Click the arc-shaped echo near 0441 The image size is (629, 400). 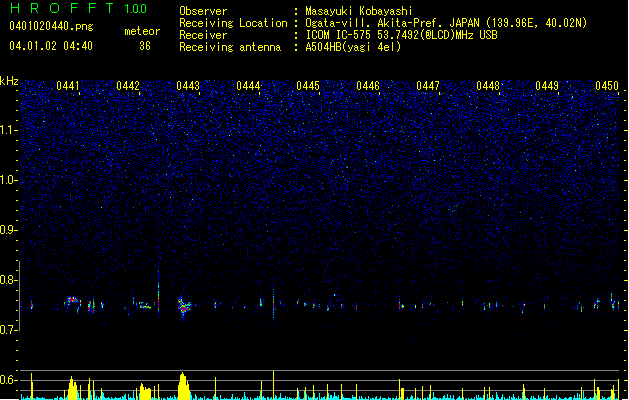[x=73, y=302]
